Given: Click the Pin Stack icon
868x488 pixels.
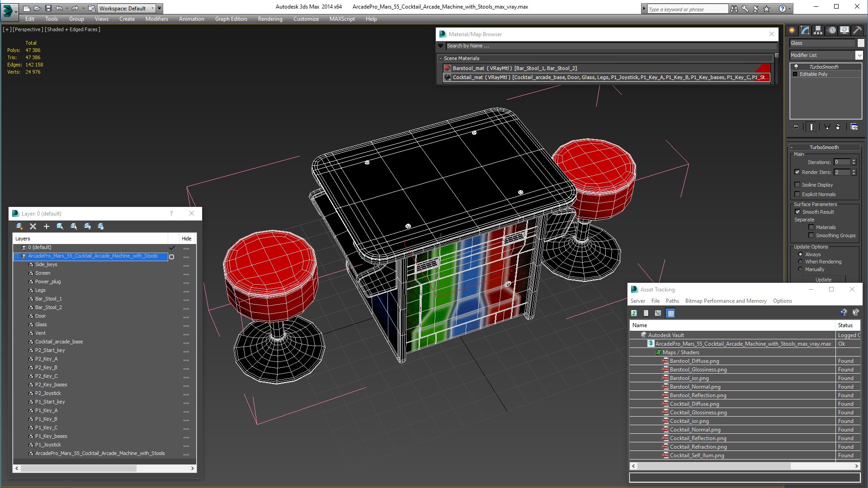Looking at the screenshot, I should [796, 127].
